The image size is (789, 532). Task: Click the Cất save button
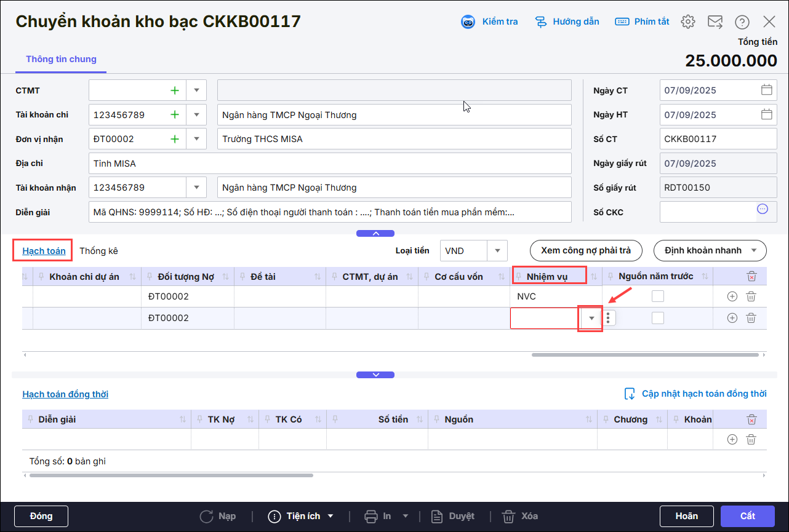747,516
